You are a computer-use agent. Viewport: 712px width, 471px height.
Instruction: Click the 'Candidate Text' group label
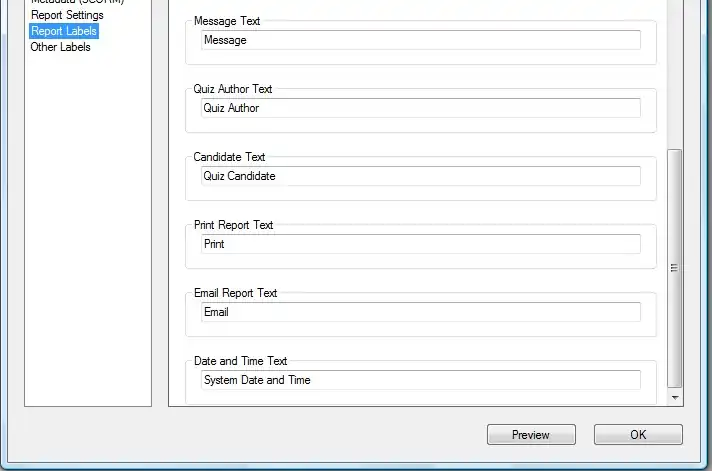point(229,157)
